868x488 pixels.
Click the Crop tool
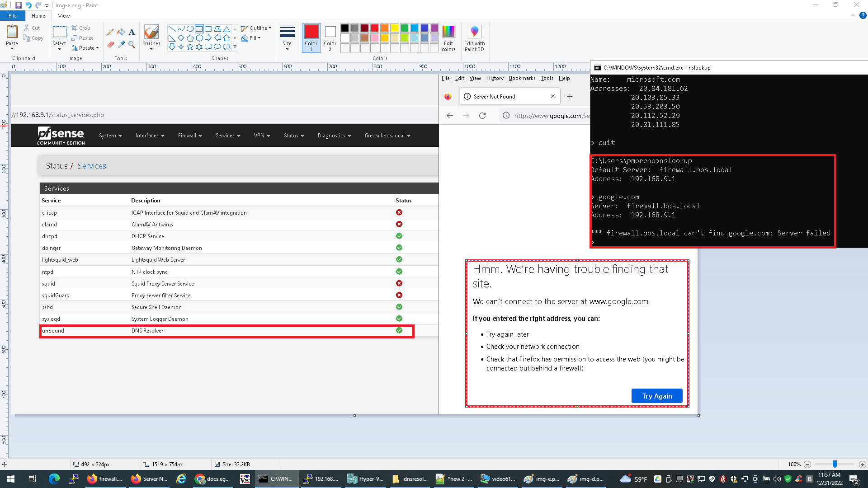pos(81,28)
